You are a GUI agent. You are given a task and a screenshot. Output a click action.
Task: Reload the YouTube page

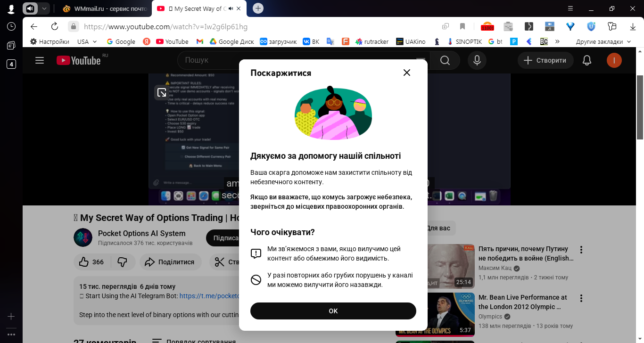click(x=55, y=26)
